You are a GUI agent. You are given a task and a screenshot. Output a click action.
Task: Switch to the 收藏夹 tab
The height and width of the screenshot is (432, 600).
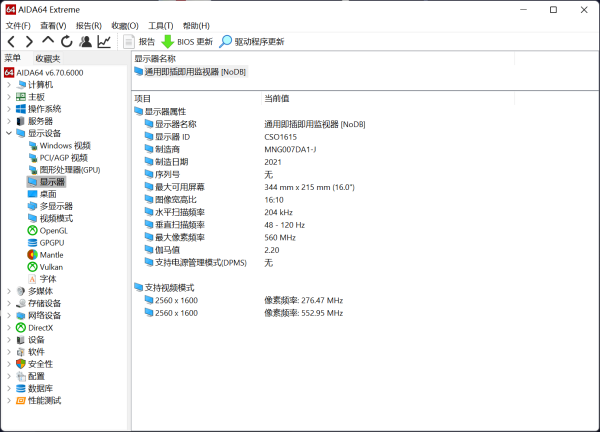(48, 59)
